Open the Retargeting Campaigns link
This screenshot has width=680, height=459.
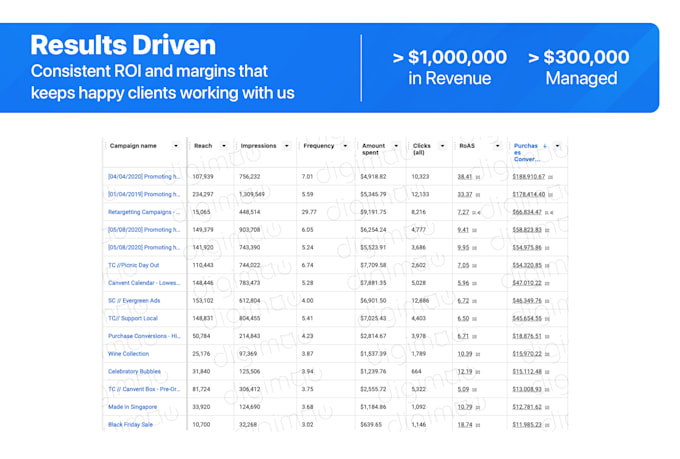tap(144, 212)
